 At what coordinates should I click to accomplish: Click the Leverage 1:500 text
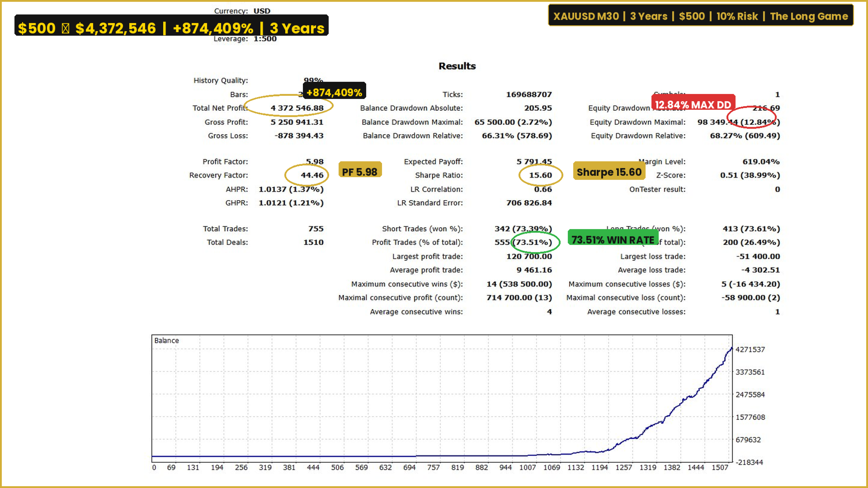click(265, 39)
